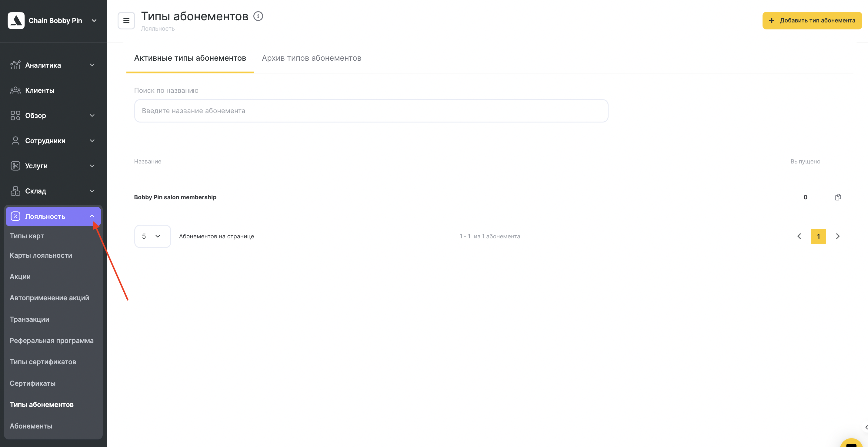
Task: Click the 1 - 1 из 1 абонемента text
Action: pos(489,236)
